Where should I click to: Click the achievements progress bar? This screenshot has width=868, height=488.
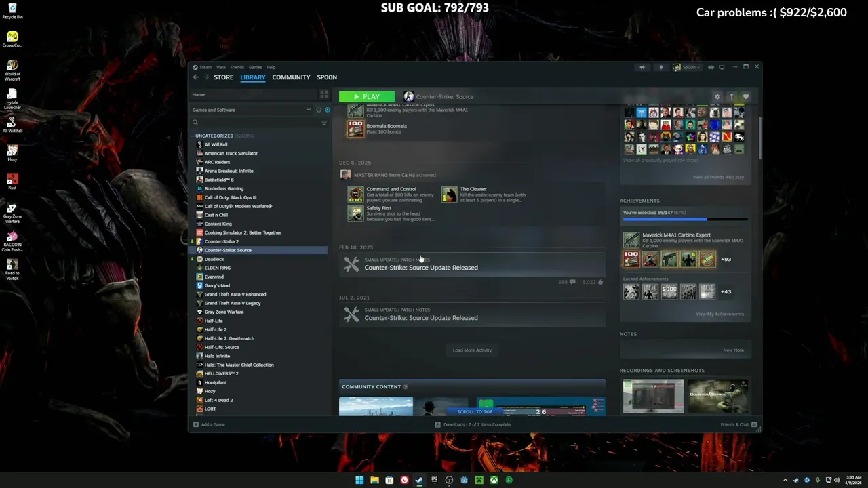[685, 219]
